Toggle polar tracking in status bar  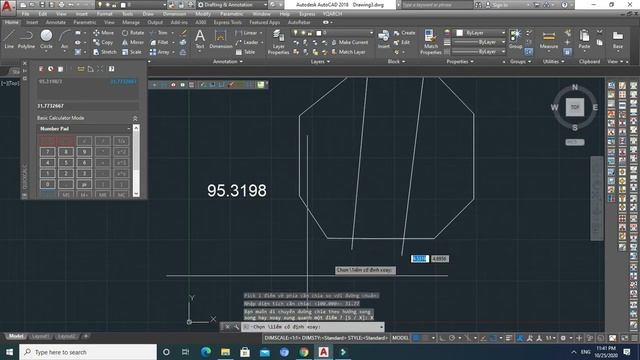[452, 338]
